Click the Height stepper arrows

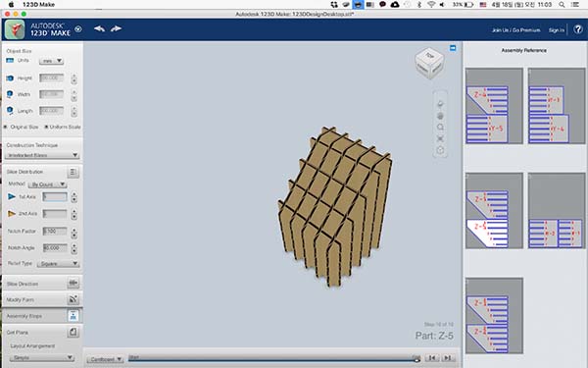coord(73,79)
